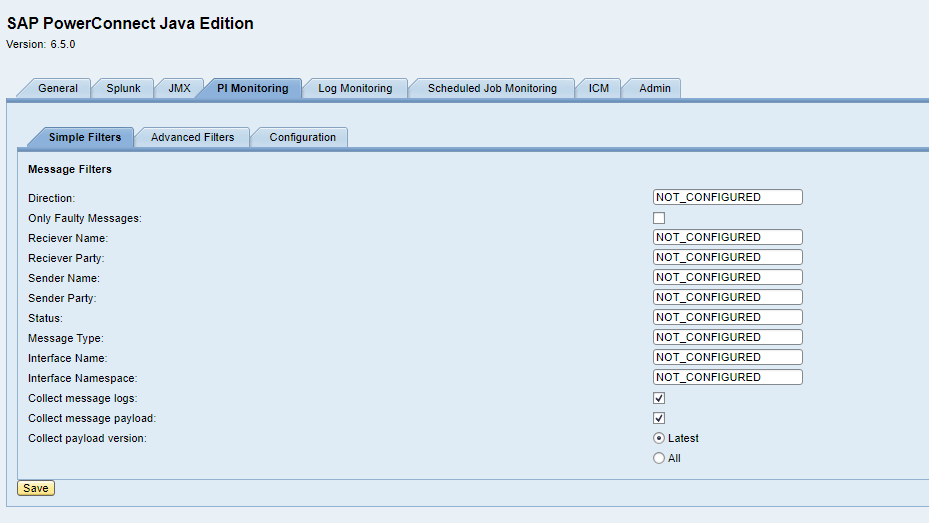Disable Collect message payload checkbox

[x=659, y=418]
